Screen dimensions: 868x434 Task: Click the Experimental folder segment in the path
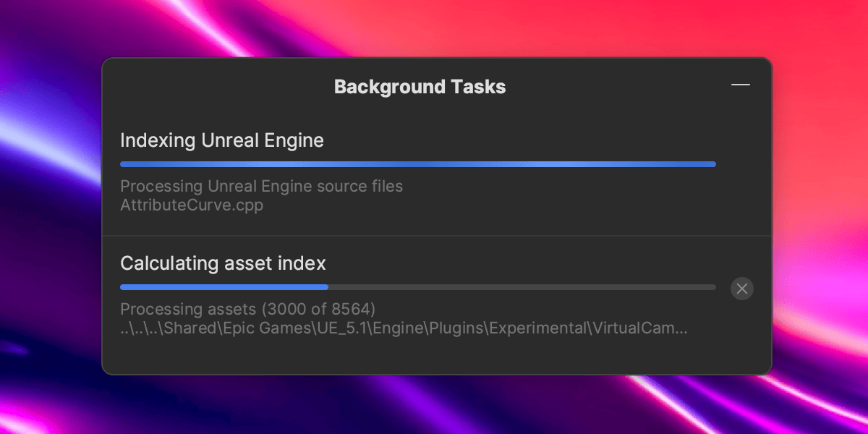[x=537, y=328]
